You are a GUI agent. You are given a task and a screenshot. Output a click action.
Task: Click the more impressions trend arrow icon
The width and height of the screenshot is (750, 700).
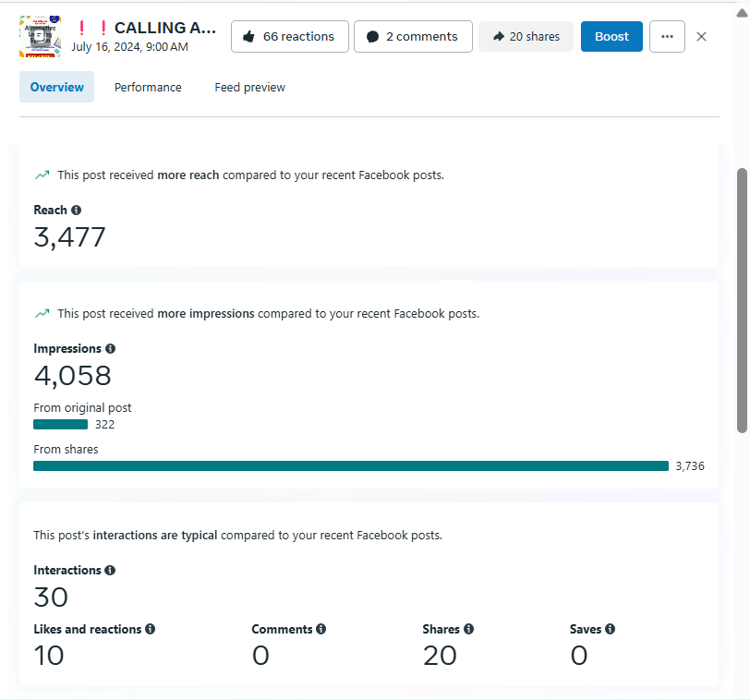pos(42,313)
